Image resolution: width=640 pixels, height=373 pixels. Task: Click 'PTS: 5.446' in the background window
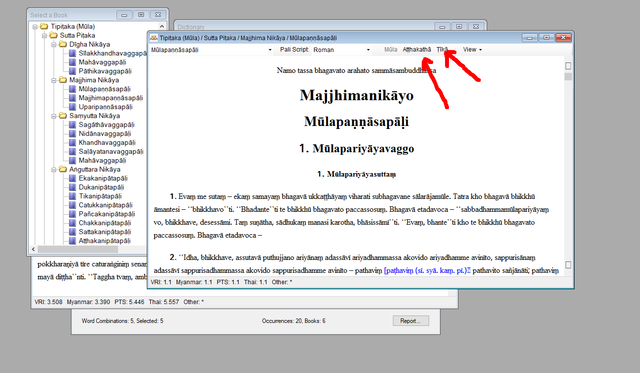click(129, 302)
